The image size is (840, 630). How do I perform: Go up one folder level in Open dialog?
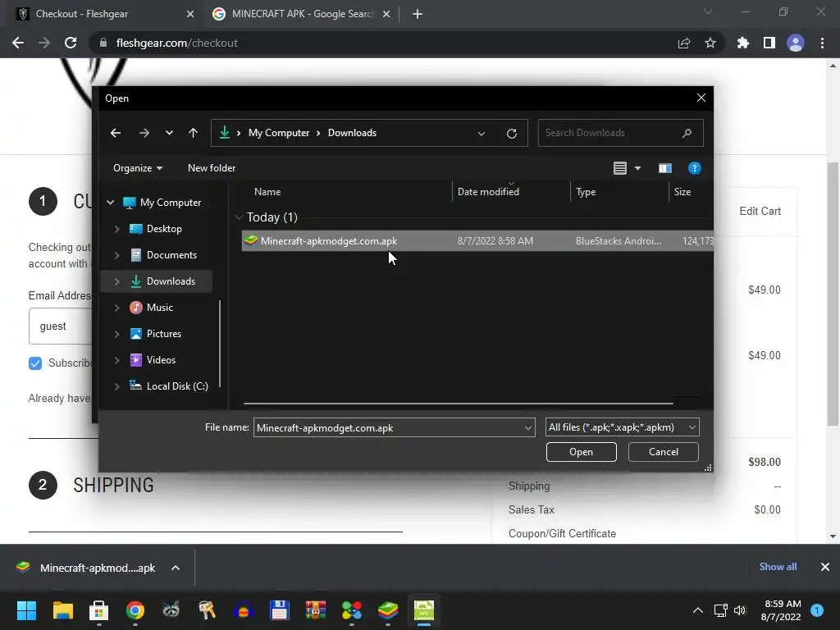coord(193,133)
